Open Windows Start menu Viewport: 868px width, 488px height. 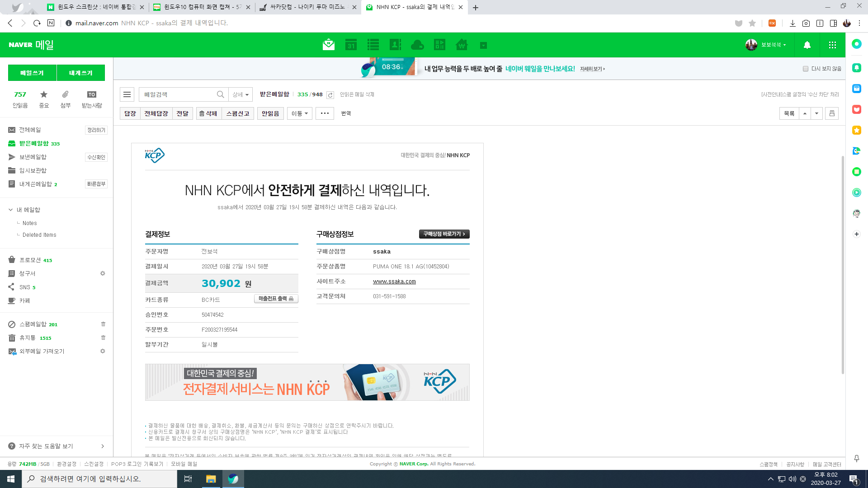tap(11, 479)
